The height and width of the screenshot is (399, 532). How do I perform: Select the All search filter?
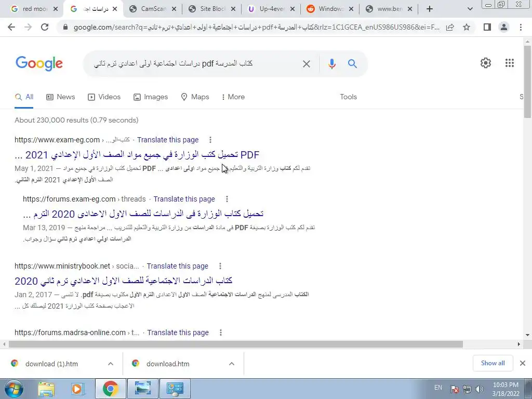pyautogui.click(x=24, y=97)
